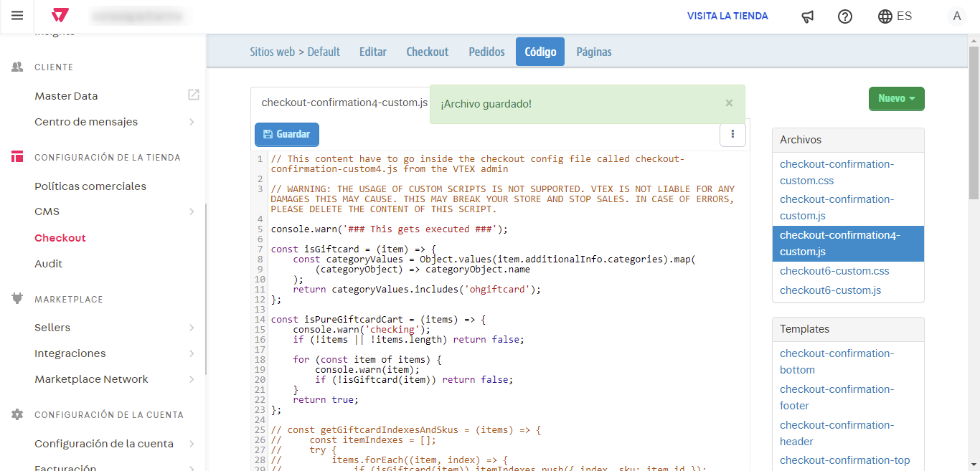Click the Visita la tienda link

click(727, 16)
